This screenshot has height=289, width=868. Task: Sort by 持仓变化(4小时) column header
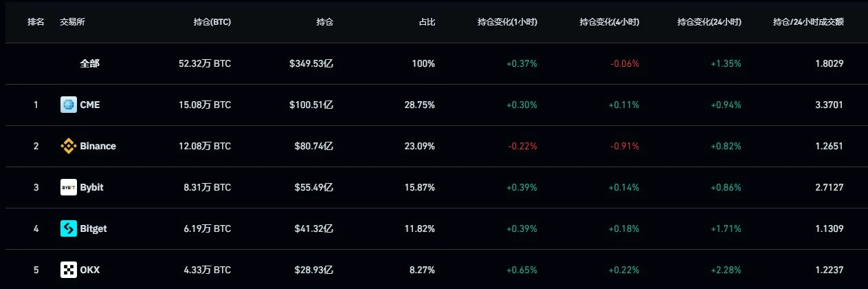pos(609,22)
